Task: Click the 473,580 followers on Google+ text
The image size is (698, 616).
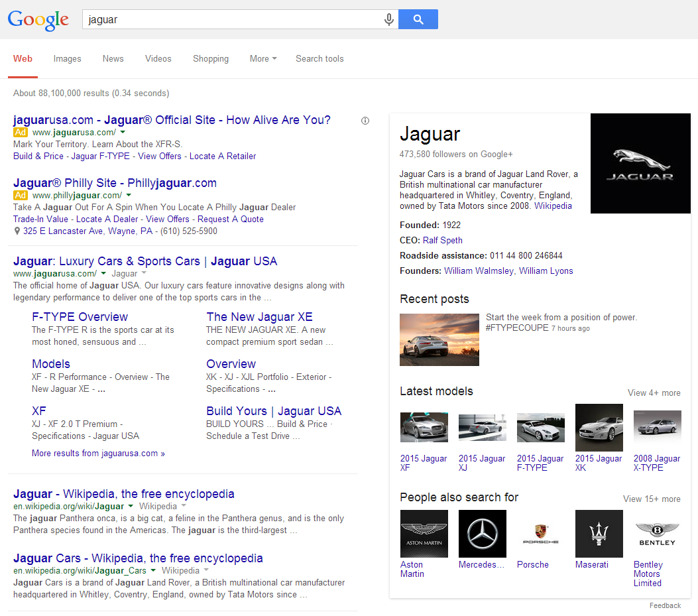Action: click(x=456, y=154)
